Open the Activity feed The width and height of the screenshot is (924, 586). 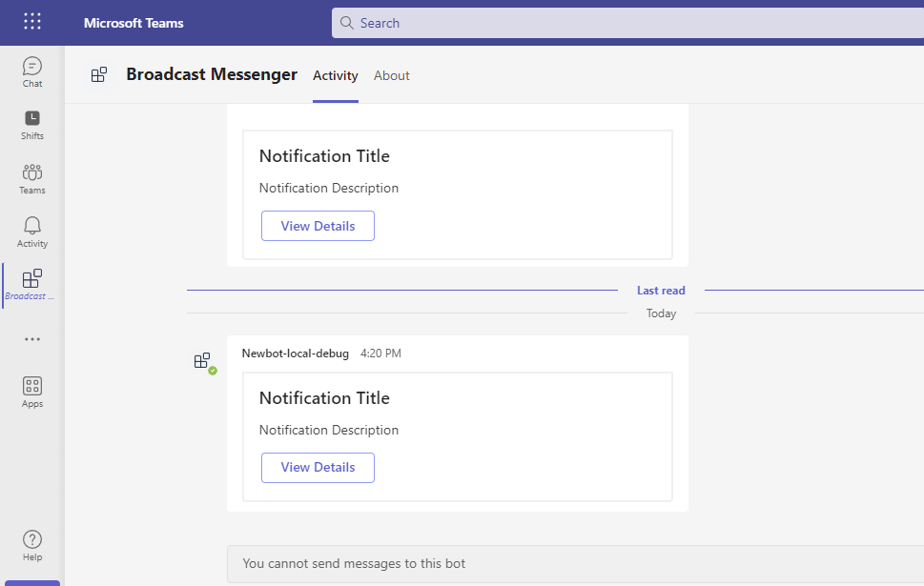31,231
